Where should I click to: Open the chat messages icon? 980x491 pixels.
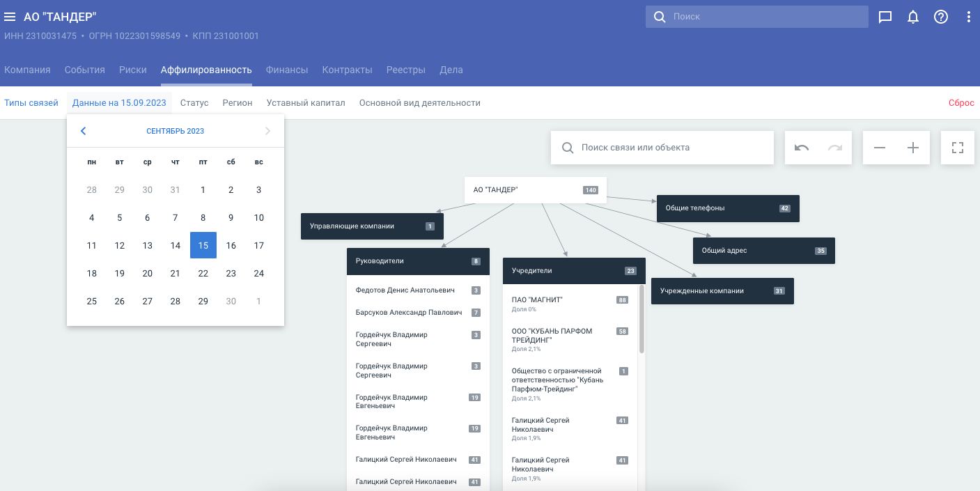point(885,17)
